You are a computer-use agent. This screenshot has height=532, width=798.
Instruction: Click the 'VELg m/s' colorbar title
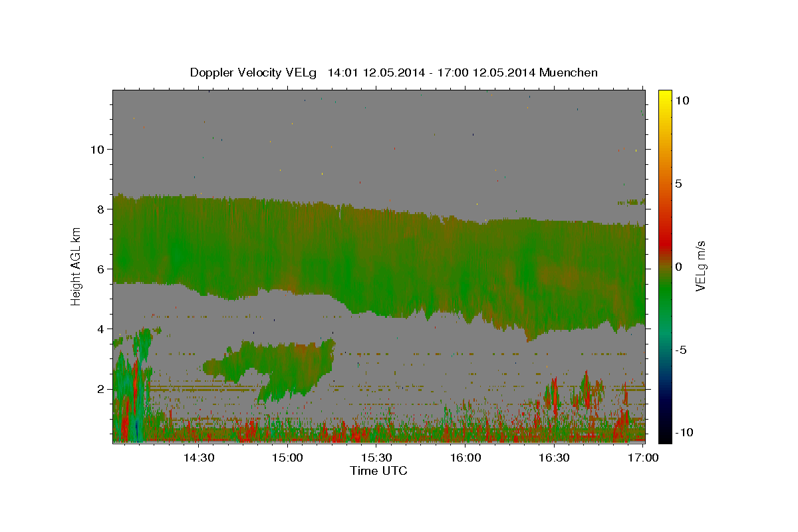[x=702, y=266]
